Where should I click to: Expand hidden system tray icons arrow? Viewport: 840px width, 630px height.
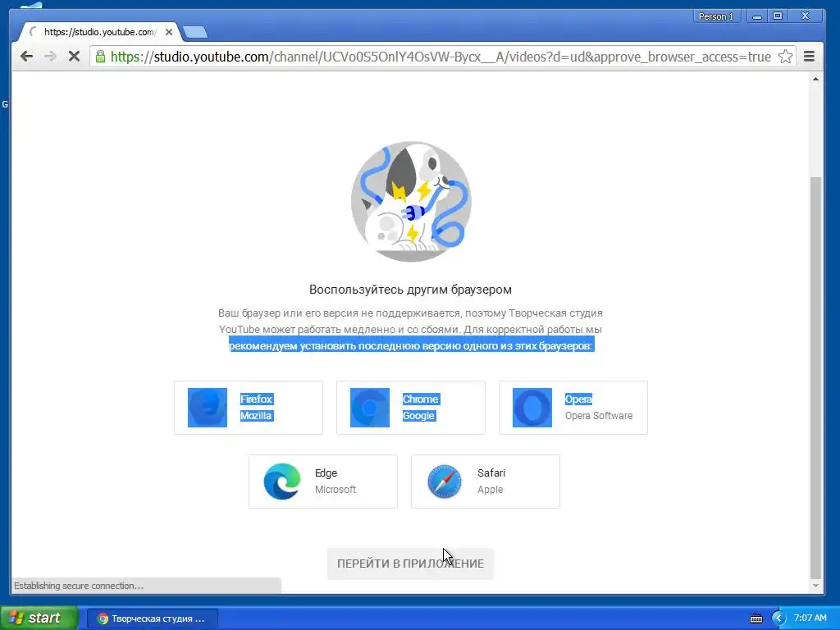778,619
